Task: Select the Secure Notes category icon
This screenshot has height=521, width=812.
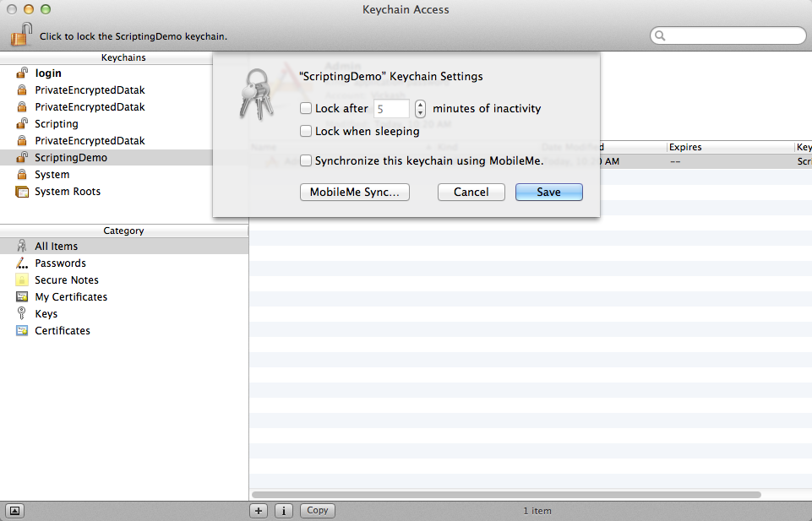Action: pos(21,279)
